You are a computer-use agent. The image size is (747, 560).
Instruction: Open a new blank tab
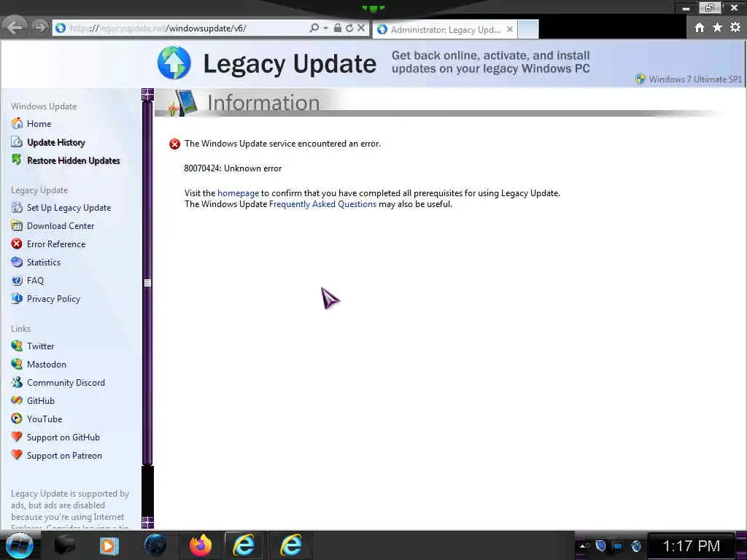click(528, 29)
